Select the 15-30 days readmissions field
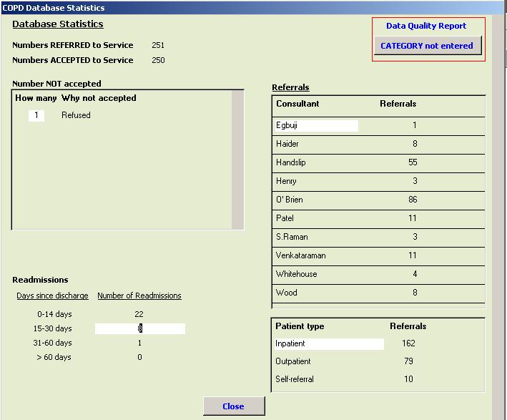Image resolution: width=507 pixels, height=420 pixels. pyautogui.click(x=139, y=328)
